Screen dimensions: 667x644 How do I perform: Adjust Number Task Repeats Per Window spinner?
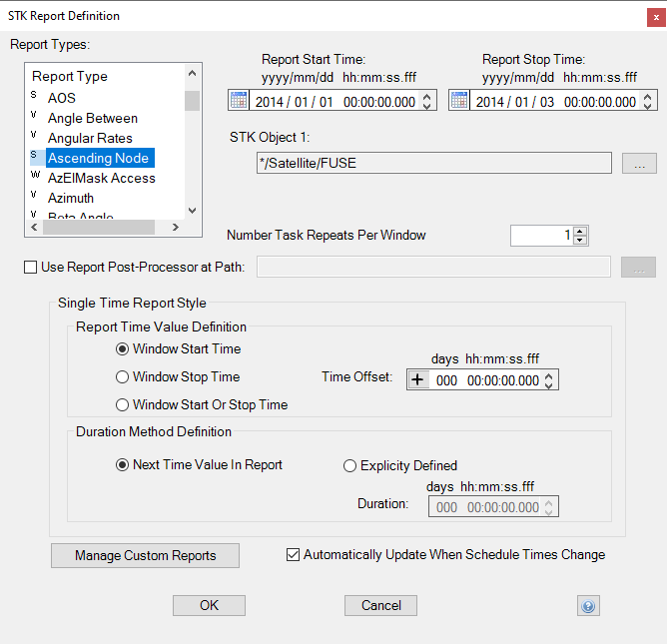[x=580, y=236]
